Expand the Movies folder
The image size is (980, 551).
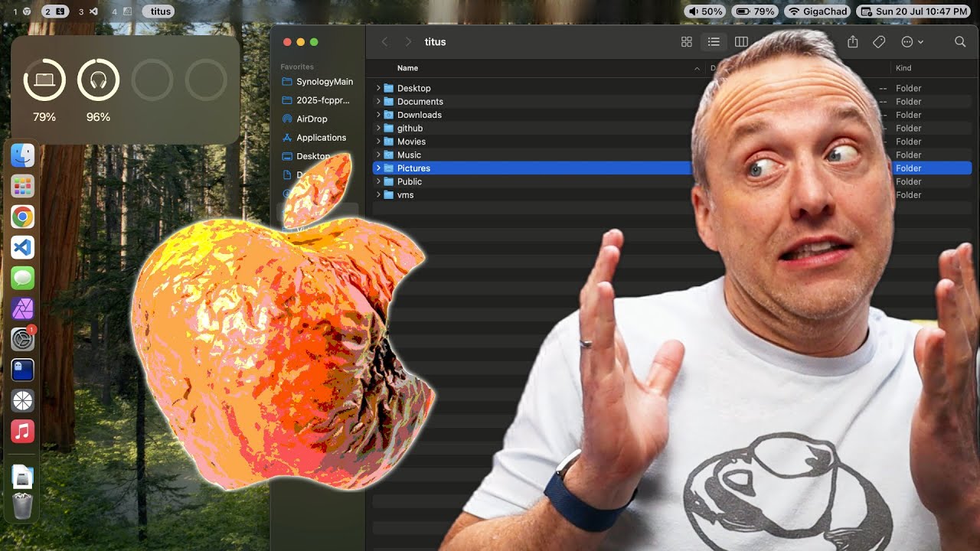point(378,142)
